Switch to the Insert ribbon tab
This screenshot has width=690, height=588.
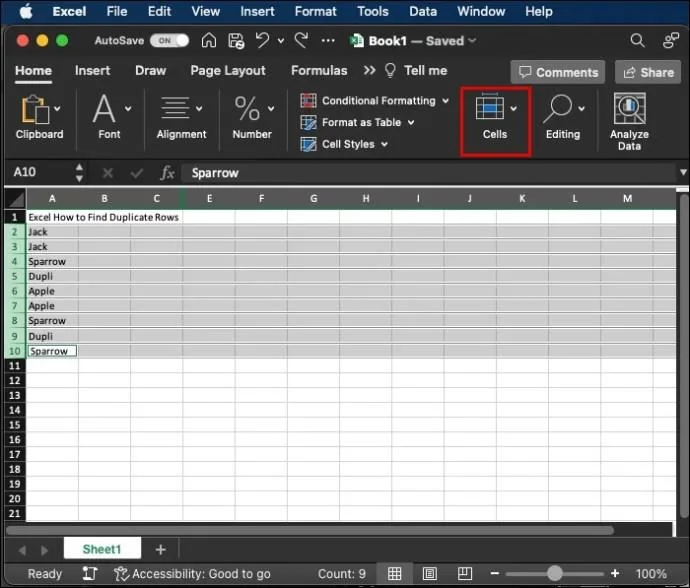(92, 71)
